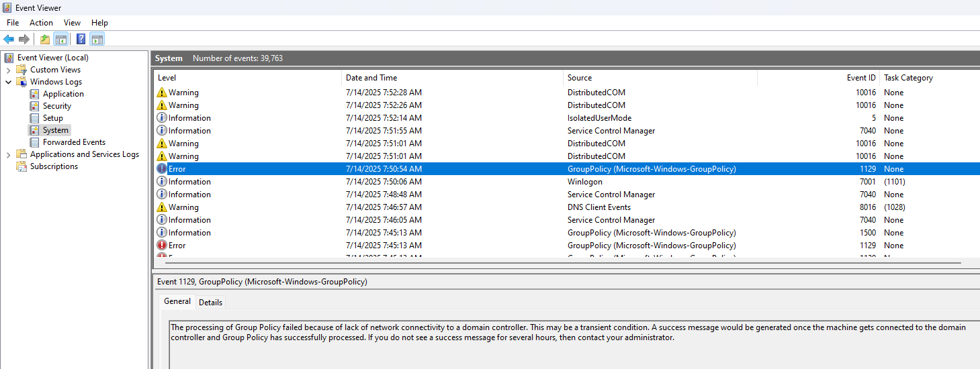Click the Event Viewer (Local) root icon
Viewport: 980px width, 369px height.
pos(9,58)
